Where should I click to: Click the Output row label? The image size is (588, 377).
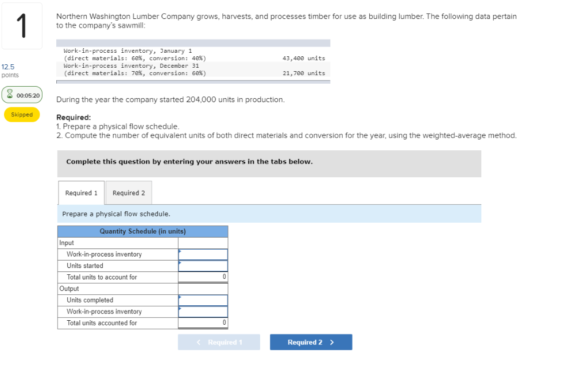[x=69, y=289]
